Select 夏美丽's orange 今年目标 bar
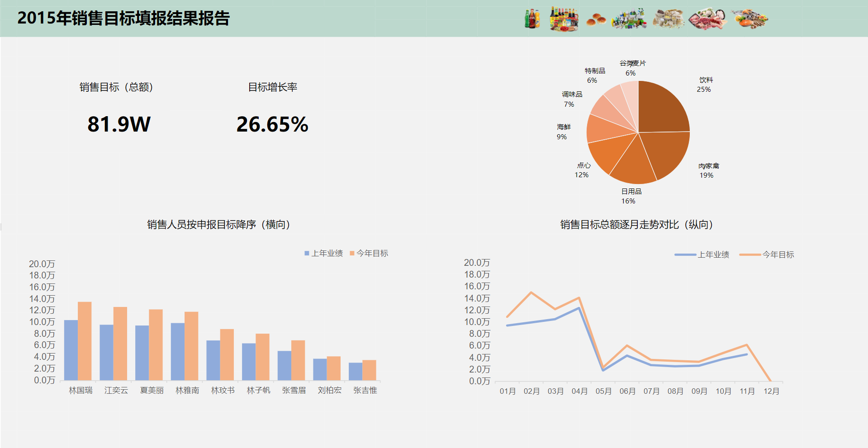 [x=156, y=345]
